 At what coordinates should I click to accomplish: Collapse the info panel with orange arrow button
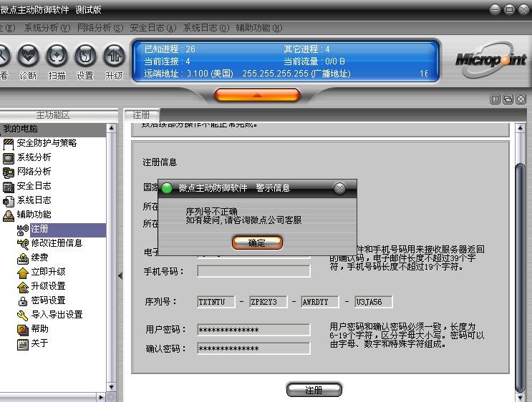[257, 95]
